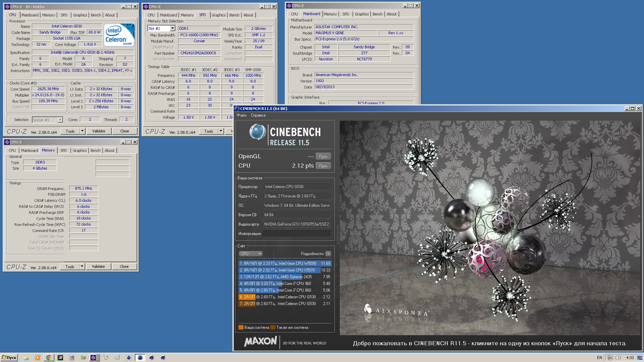Click the Cinebench rendered scene preview
Viewport: 644px width, 362px height.
click(x=490, y=228)
